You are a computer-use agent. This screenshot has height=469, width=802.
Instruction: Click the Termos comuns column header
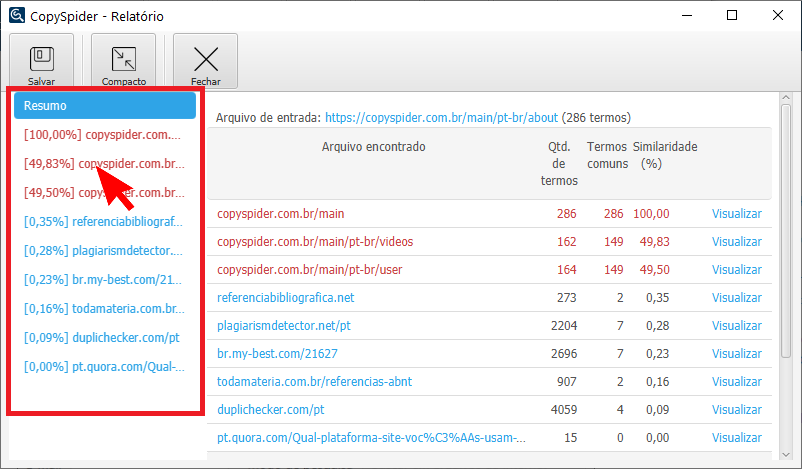pyautogui.click(x=607, y=155)
